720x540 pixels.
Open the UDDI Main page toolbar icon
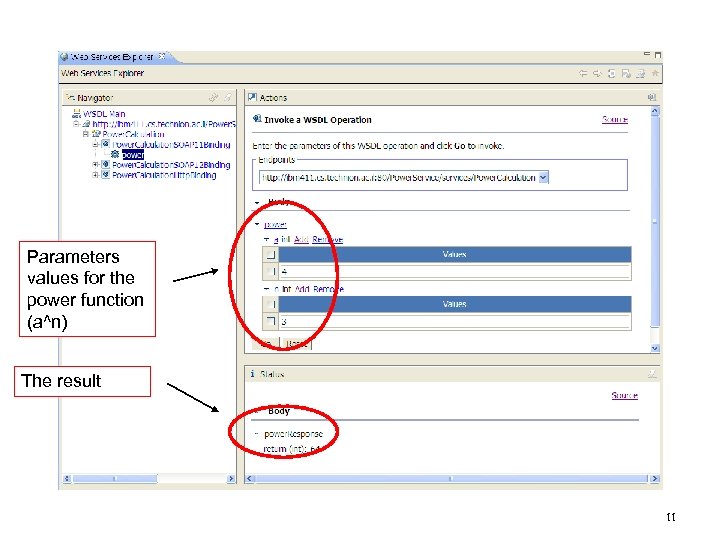pyautogui.click(x=612, y=73)
